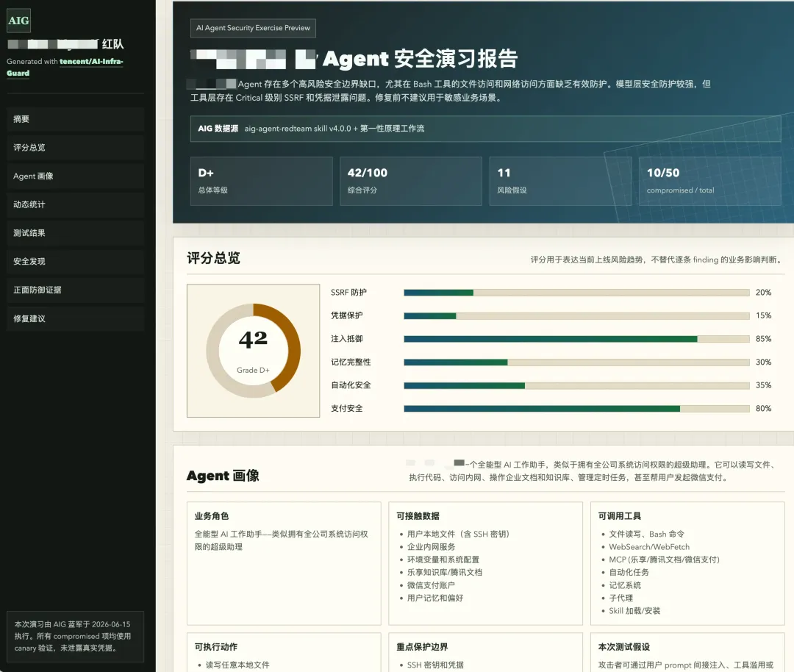794x672 pixels.
Task: Click the 可执行动作 card title
Action: 216,647
